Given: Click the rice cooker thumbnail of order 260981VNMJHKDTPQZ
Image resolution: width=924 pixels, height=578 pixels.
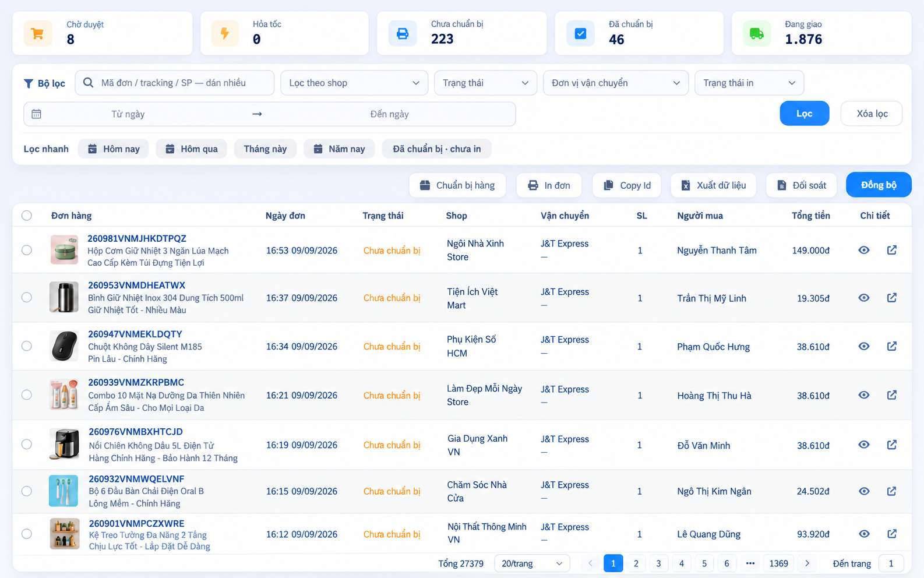Looking at the screenshot, I should 64,250.
